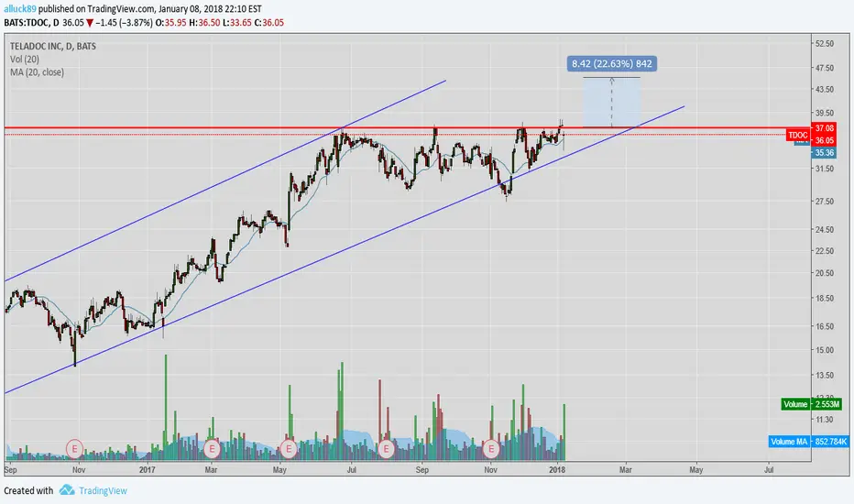Click the 16.50 price axis label
This screenshot has height=504, width=854.
tap(824, 326)
